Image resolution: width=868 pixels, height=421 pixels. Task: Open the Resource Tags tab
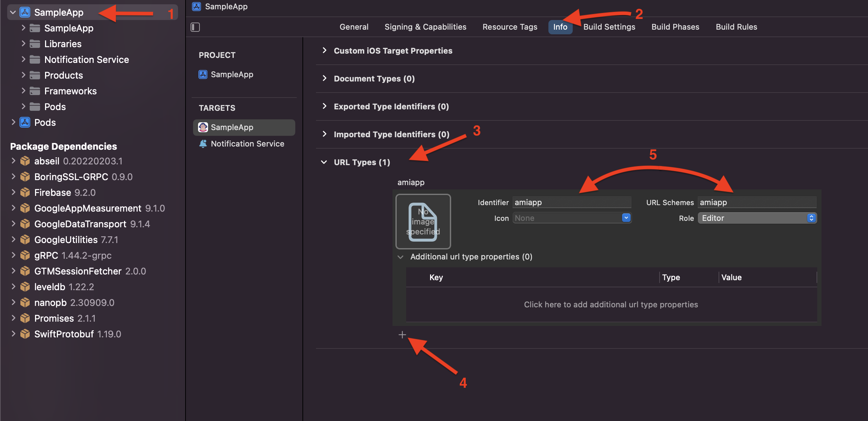coord(510,27)
